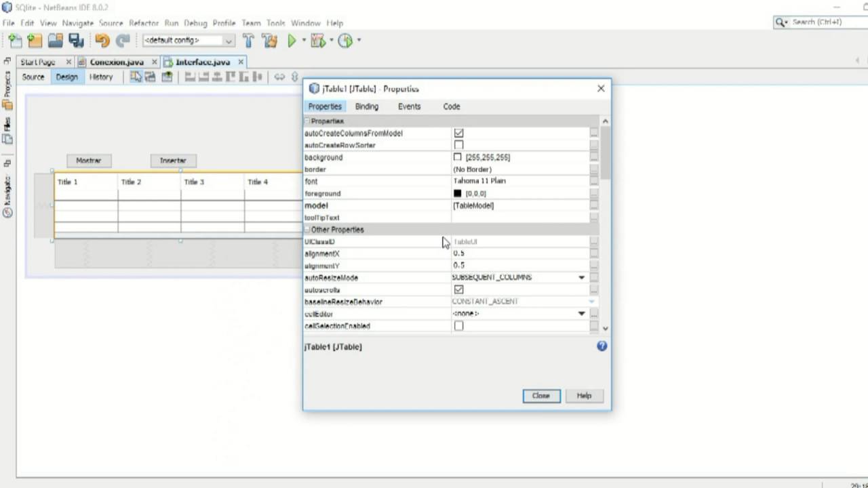Open the blue help icon in Properties dialog
This screenshot has width=868, height=488.
point(601,346)
